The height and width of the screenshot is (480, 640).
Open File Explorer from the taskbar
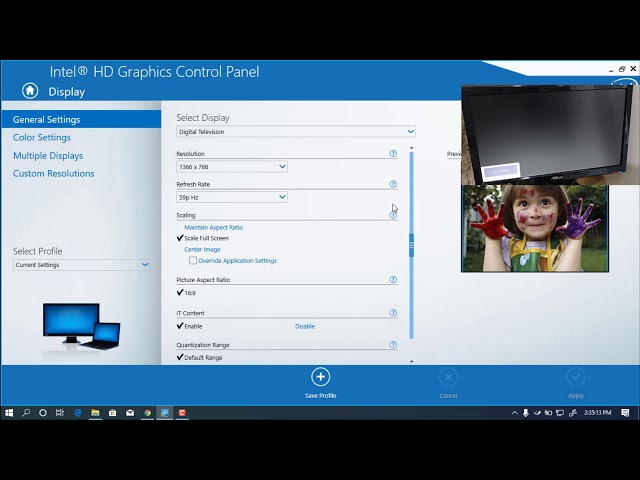click(95, 413)
